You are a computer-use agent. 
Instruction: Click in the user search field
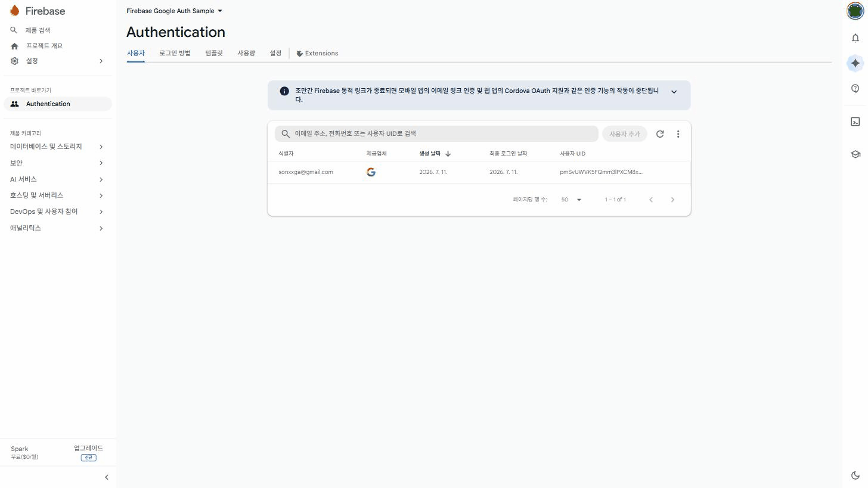[x=436, y=133]
